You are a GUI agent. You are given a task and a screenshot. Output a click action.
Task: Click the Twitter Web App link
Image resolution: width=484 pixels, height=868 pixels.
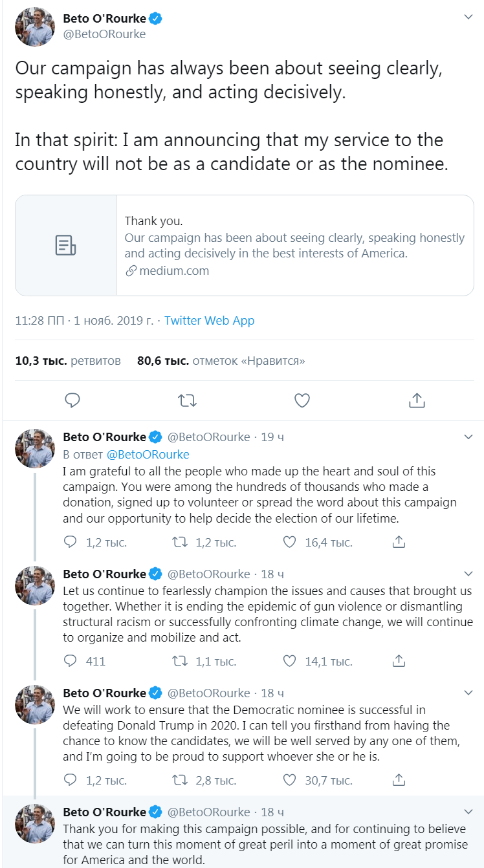(209, 321)
